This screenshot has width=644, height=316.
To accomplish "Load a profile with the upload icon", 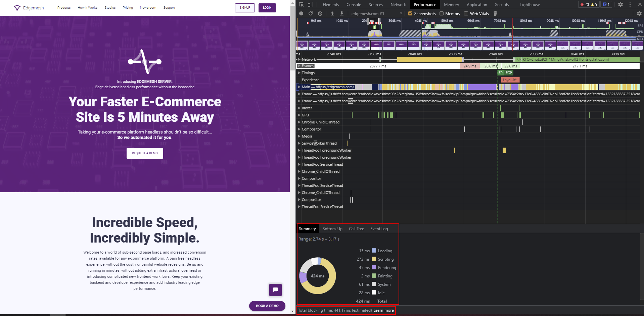I will (332, 13).
